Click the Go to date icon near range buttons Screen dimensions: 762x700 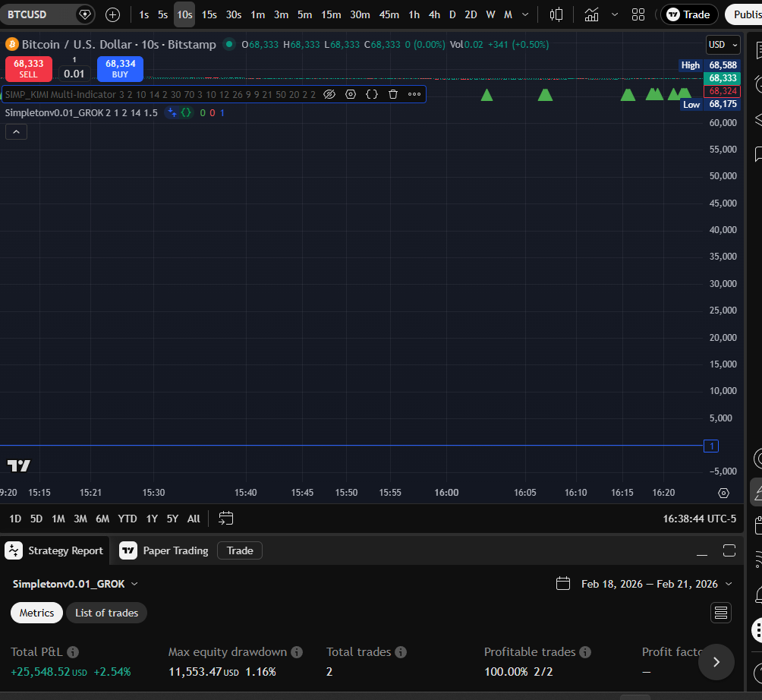(225, 518)
